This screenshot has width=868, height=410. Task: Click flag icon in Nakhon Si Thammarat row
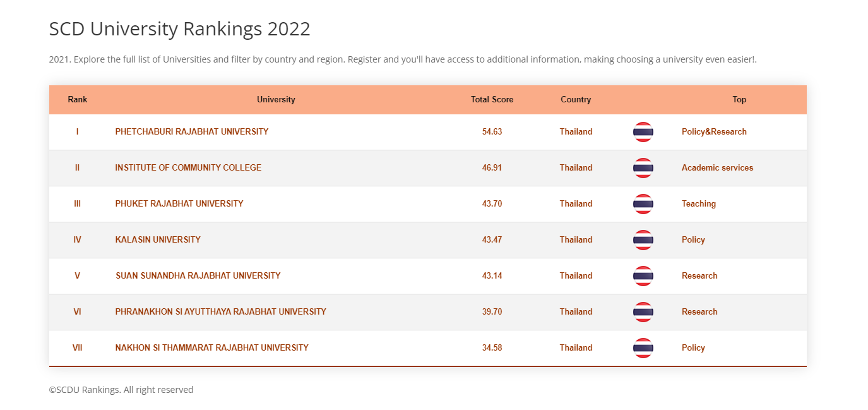pyautogui.click(x=643, y=348)
